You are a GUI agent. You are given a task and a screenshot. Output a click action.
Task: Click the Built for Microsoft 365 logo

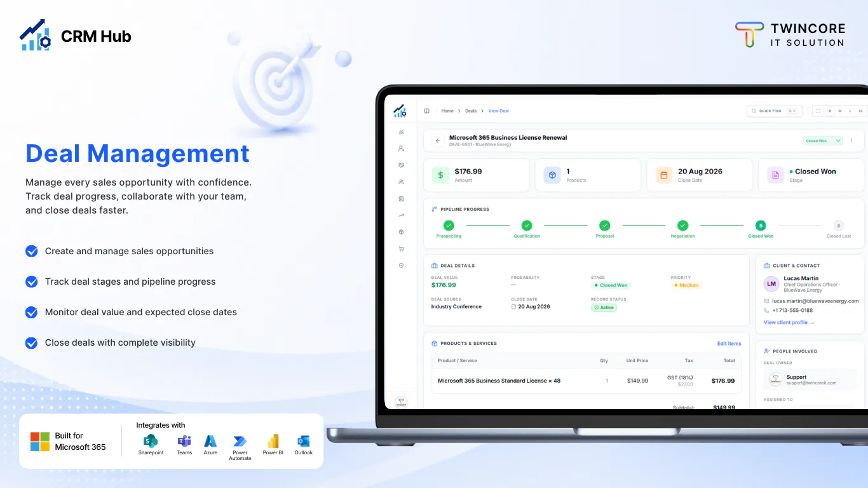coord(68,442)
